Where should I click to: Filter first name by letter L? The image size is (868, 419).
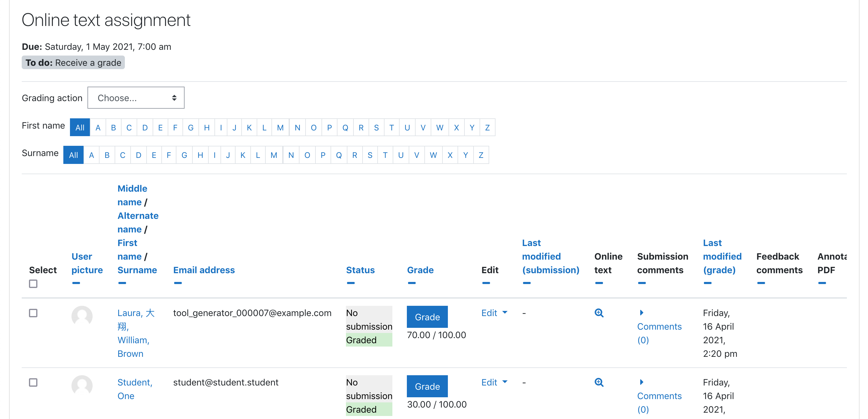tap(264, 127)
